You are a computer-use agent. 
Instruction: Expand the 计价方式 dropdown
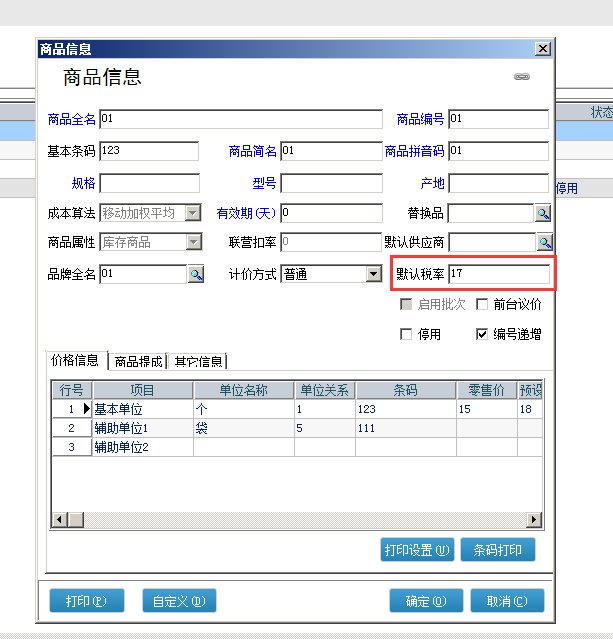pyautogui.click(x=373, y=274)
